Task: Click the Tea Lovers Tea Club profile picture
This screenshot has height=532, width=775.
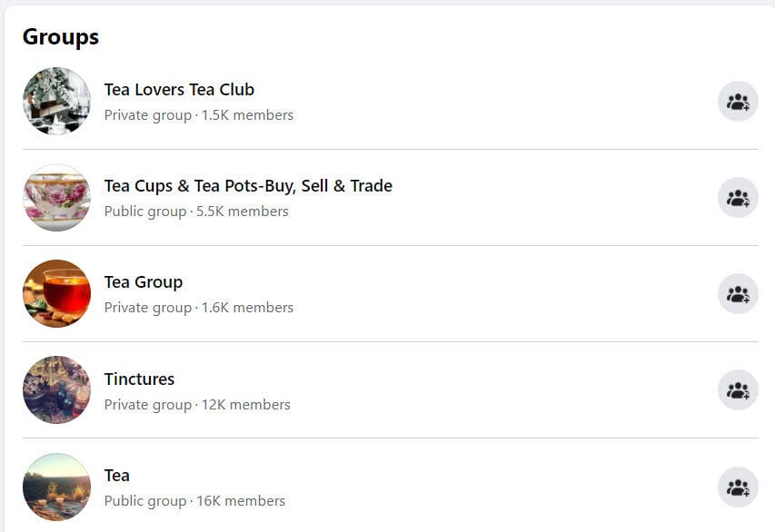Action: click(56, 102)
